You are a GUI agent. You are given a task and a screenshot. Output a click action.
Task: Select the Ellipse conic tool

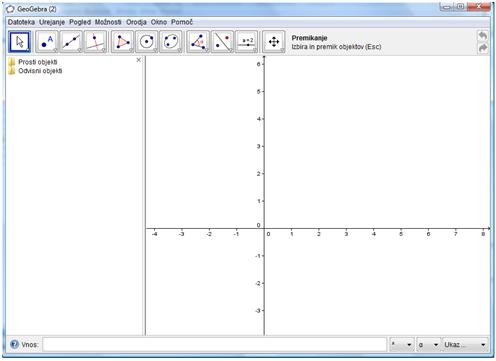coord(171,42)
